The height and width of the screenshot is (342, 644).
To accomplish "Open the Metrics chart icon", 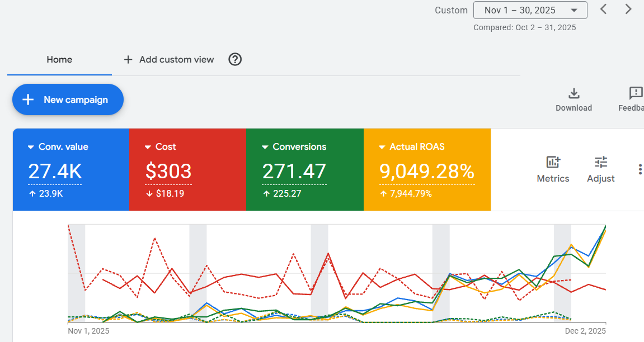I will 553,163.
